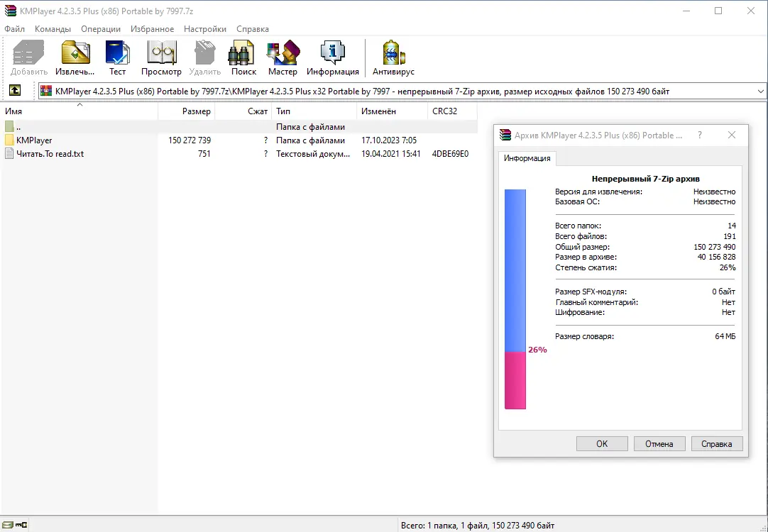Viewport: 768px width, 532px height.
Task: Open the Настройки menu
Action: pyautogui.click(x=205, y=29)
